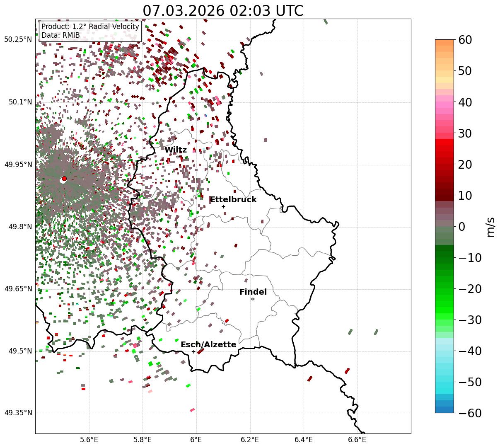Click the m/s colorbar unit label
This screenshot has height=448, width=500.
[490, 227]
